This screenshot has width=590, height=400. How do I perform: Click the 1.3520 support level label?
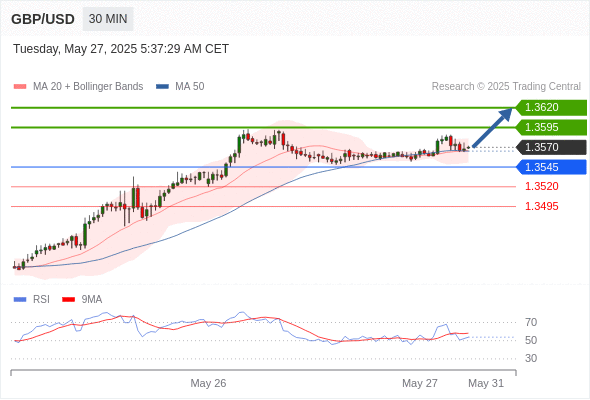point(541,186)
